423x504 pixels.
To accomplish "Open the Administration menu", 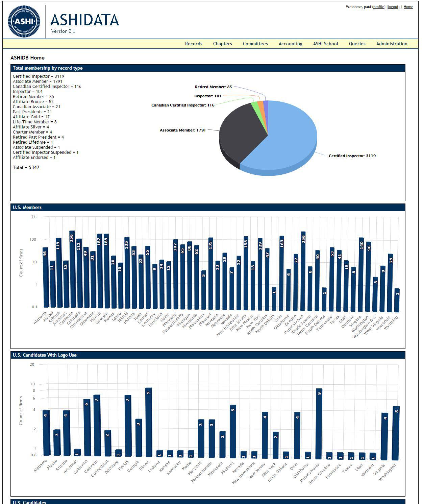I will point(392,44).
